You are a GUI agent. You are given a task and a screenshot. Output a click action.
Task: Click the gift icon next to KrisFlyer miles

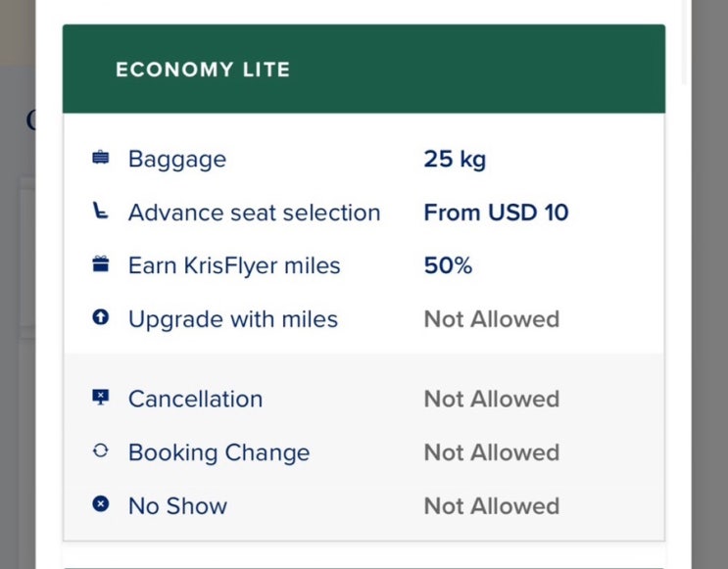tap(100, 265)
